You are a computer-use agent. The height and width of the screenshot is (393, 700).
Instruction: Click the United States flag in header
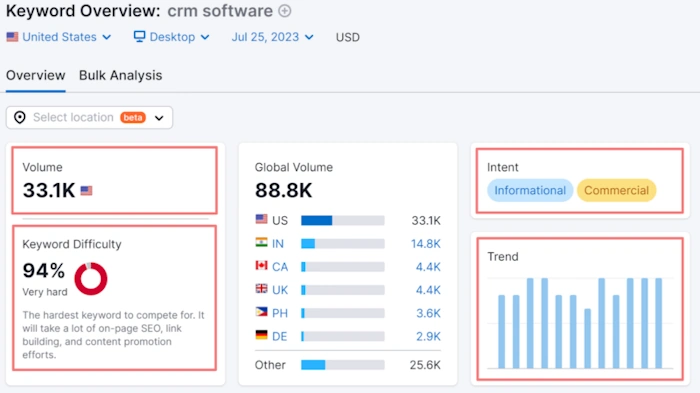[x=12, y=37]
